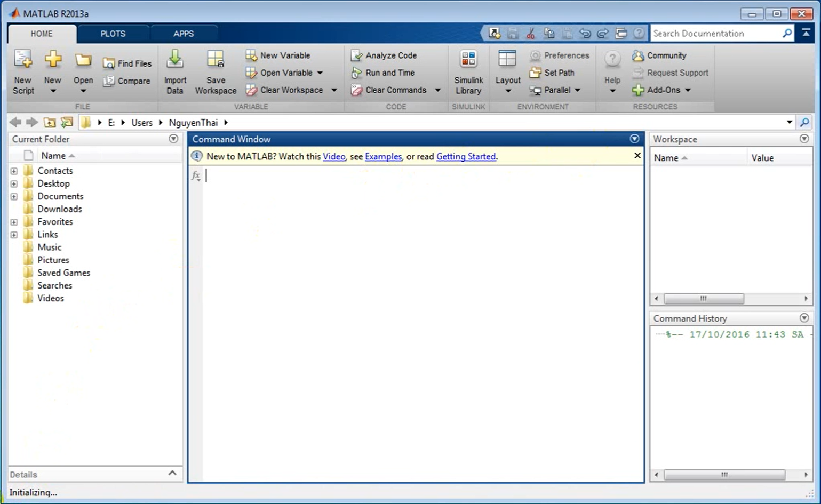This screenshot has height=504, width=821.
Task: Click the Import Data icon
Action: click(175, 60)
